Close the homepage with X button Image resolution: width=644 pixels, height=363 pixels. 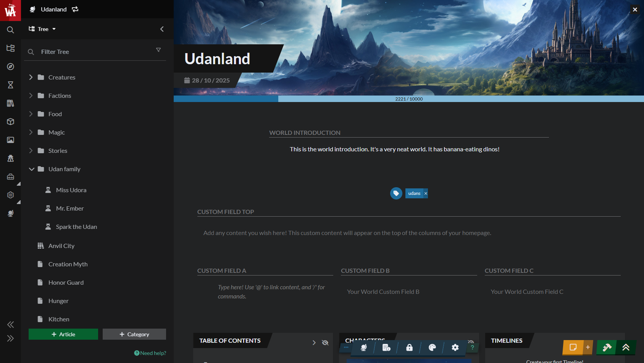pyautogui.click(x=635, y=10)
